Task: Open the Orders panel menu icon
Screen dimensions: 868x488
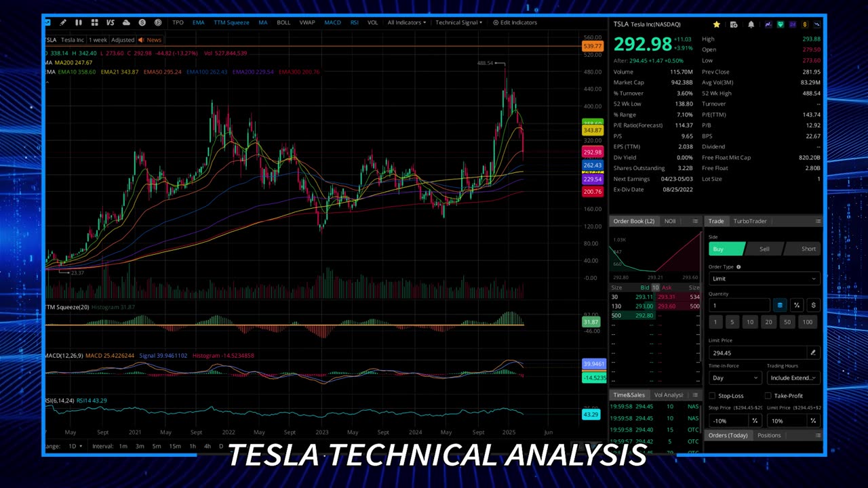Action: (x=818, y=435)
